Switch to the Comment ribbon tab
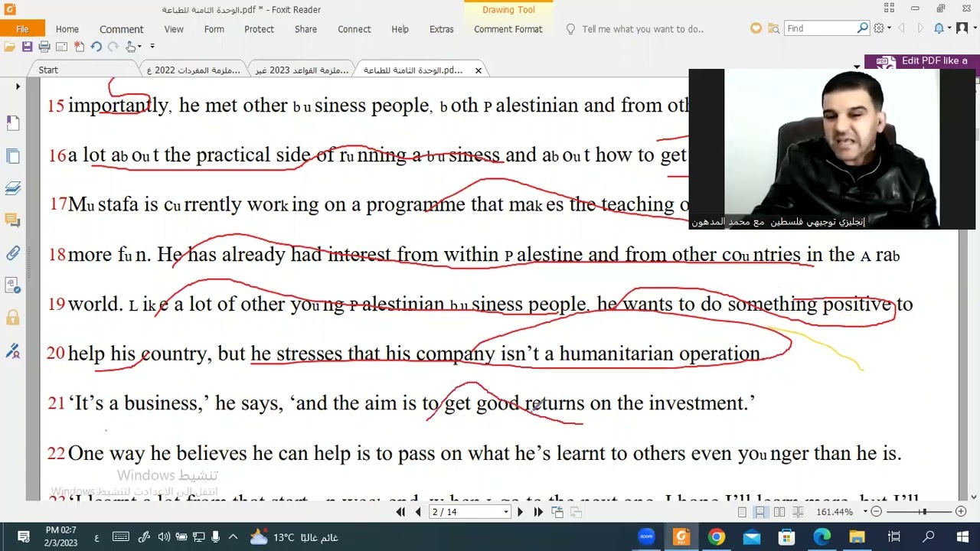Screen dimensions: 980x551 tap(121, 29)
